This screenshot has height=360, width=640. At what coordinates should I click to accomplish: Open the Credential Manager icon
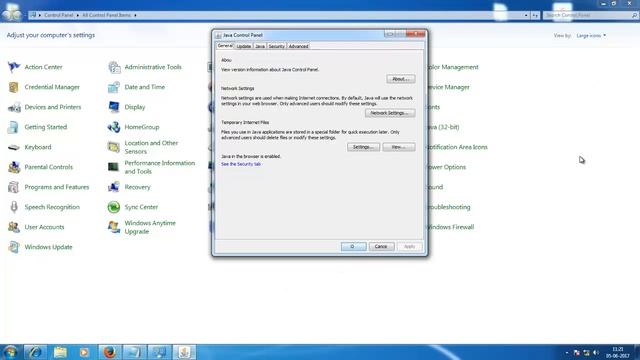pyautogui.click(x=14, y=87)
